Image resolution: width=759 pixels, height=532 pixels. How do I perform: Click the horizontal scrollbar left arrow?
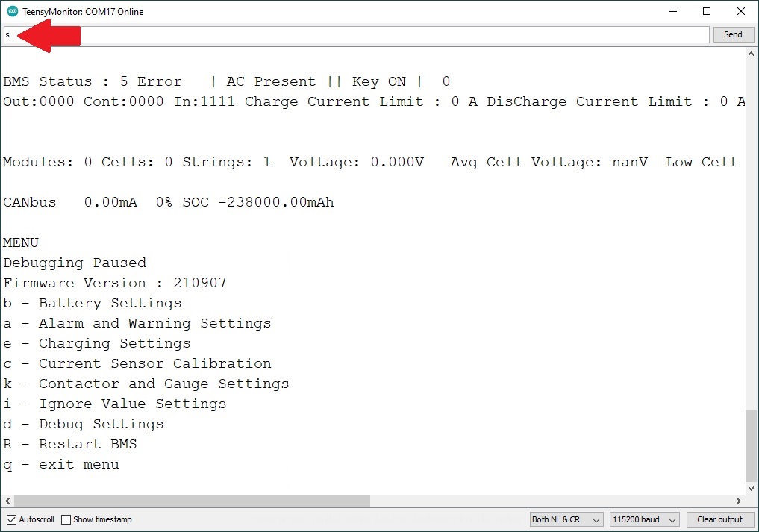tap(7, 501)
